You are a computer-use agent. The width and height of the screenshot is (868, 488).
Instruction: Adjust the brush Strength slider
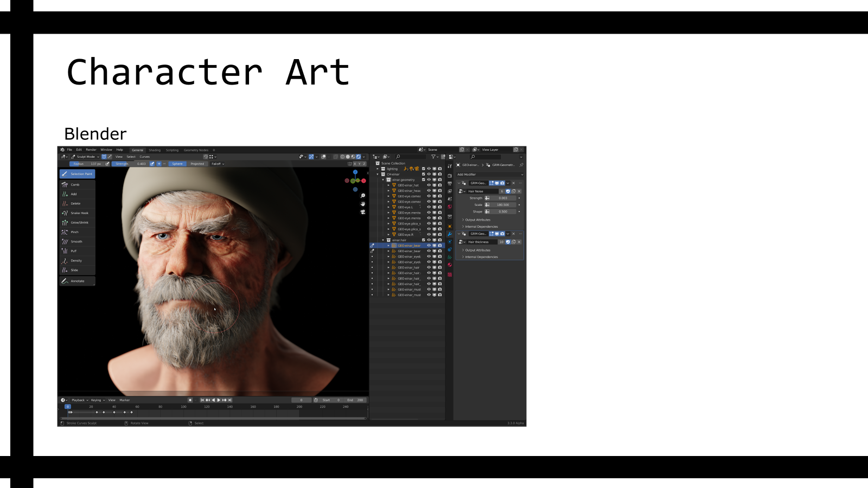pyautogui.click(x=130, y=164)
